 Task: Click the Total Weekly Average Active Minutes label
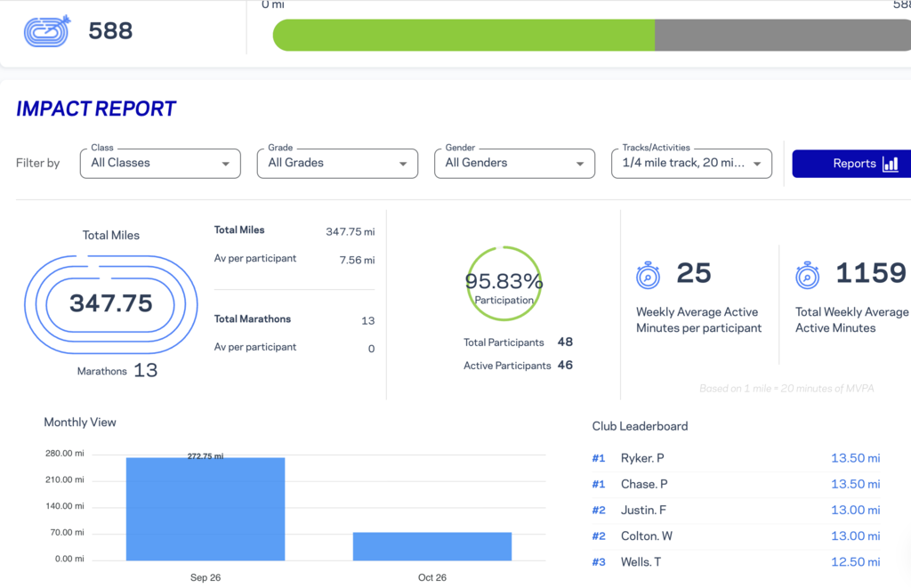(851, 320)
